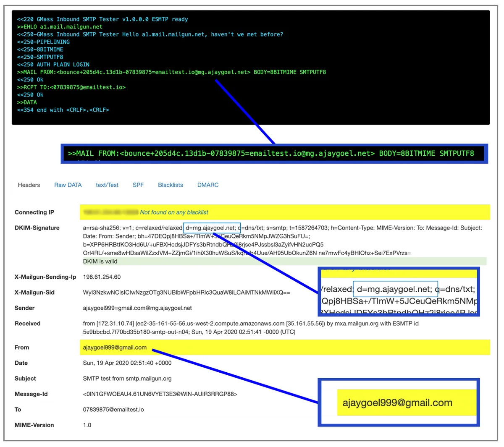Switch to the DMARC tab
The image size is (504, 447).
(x=208, y=185)
